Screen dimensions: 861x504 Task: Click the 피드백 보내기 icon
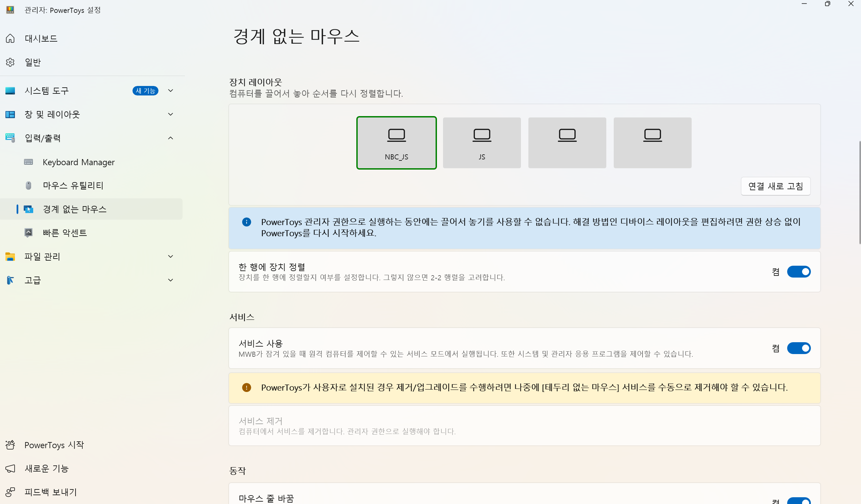point(10,492)
